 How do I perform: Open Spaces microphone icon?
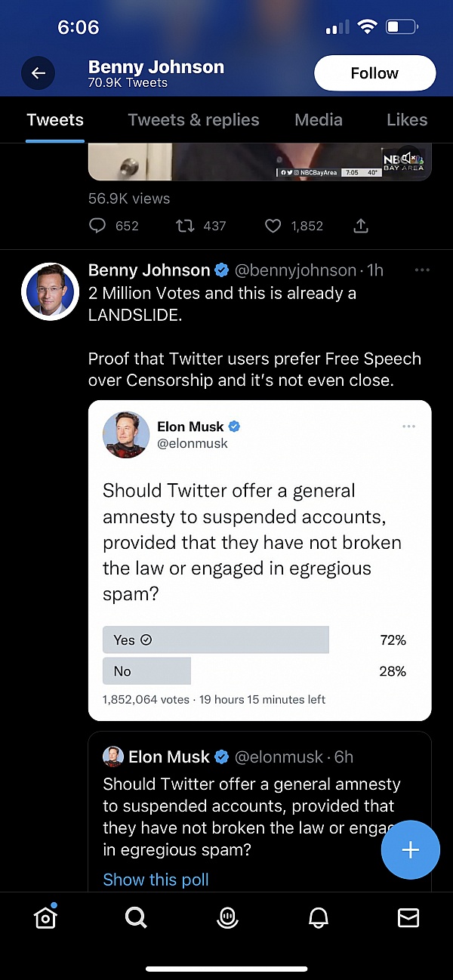[x=226, y=917]
